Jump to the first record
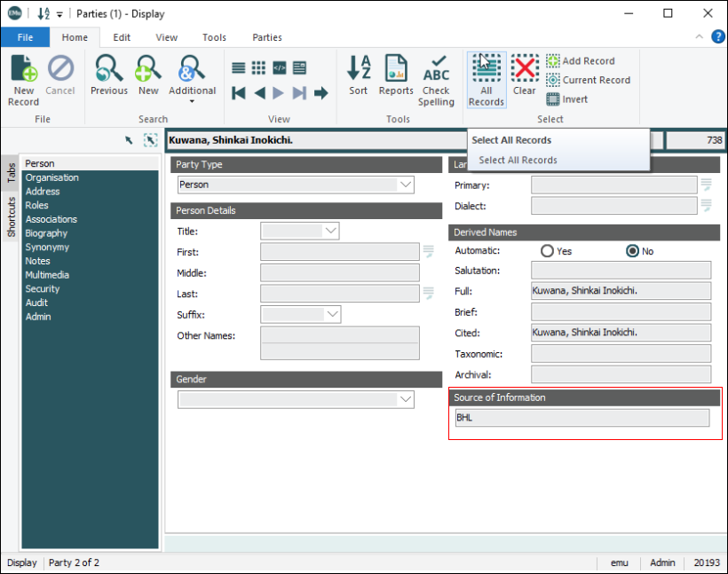The image size is (728, 574). click(239, 93)
